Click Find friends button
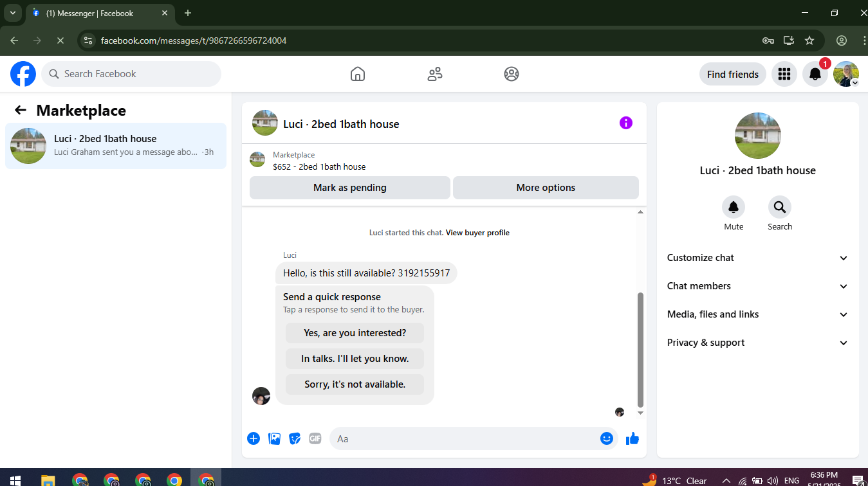The height and width of the screenshot is (486, 868). [x=733, y=74]
